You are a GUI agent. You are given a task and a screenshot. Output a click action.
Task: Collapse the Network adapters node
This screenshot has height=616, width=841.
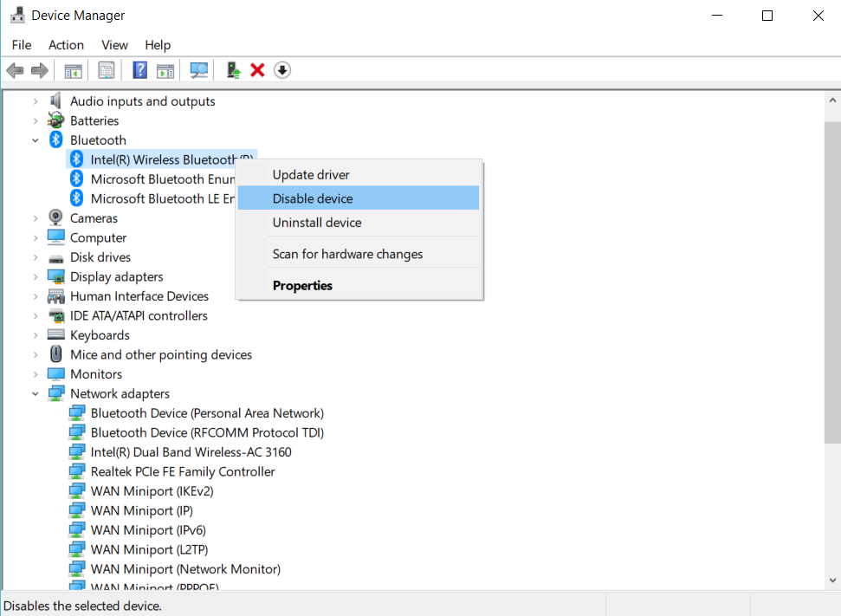pos(36,394)
